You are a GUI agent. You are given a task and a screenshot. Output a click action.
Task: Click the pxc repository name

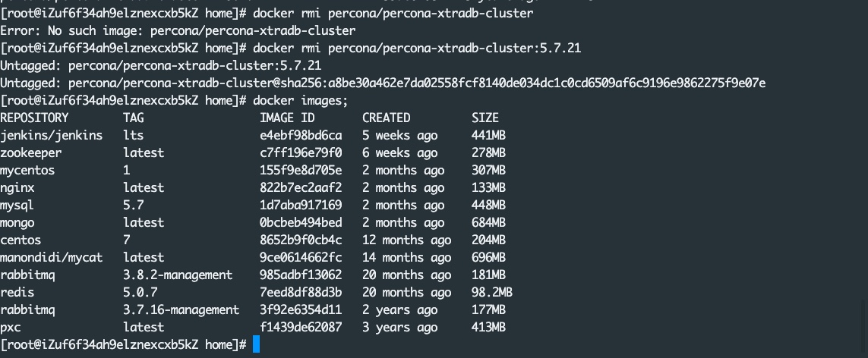tap(11, 327)
